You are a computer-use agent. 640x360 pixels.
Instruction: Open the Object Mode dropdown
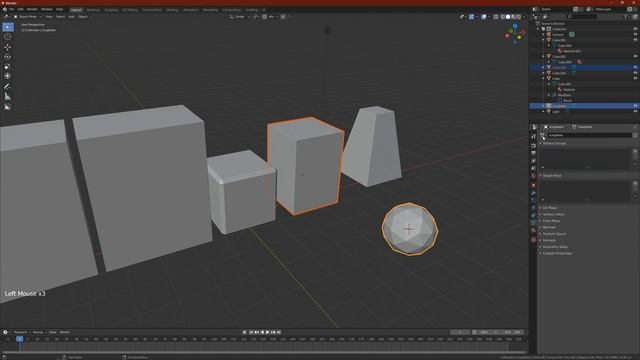click(x=28, y=17)
